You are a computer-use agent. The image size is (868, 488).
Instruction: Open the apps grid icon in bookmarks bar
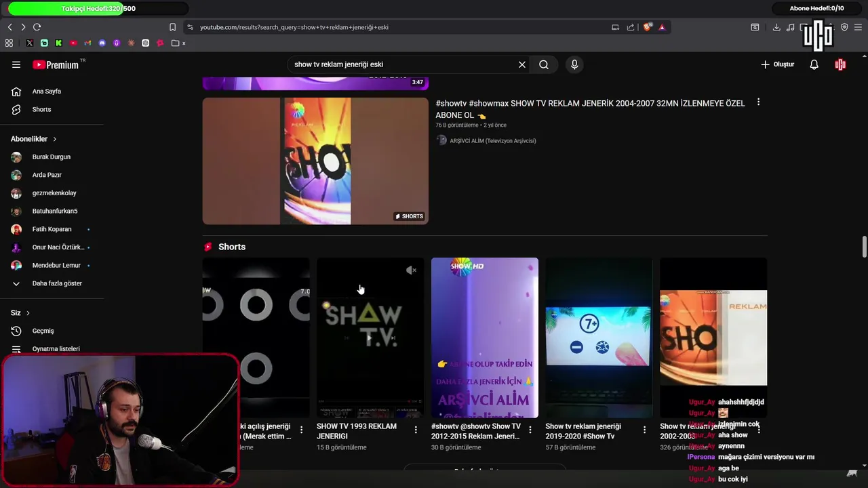pyautogui.click(x=9, y=43)
